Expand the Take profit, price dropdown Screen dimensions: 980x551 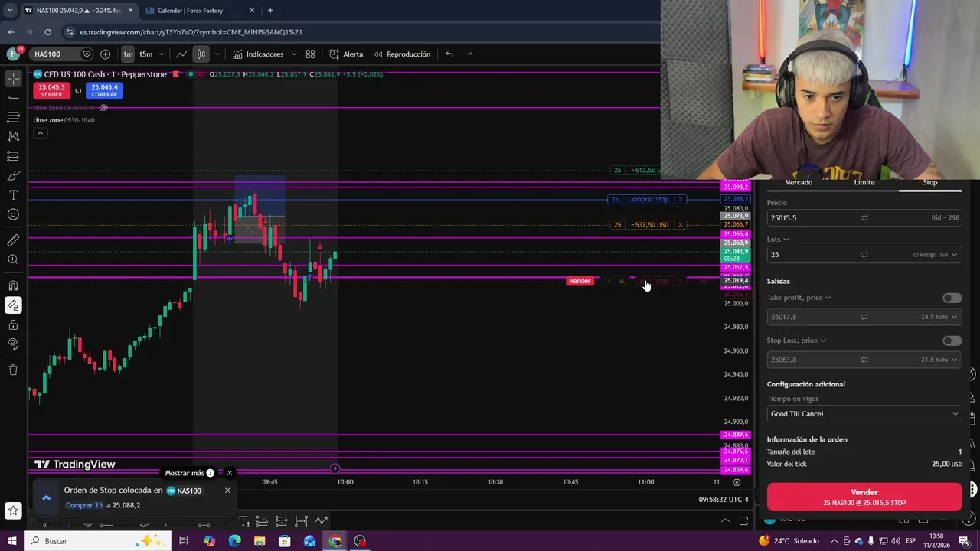(x=799, y=298)
